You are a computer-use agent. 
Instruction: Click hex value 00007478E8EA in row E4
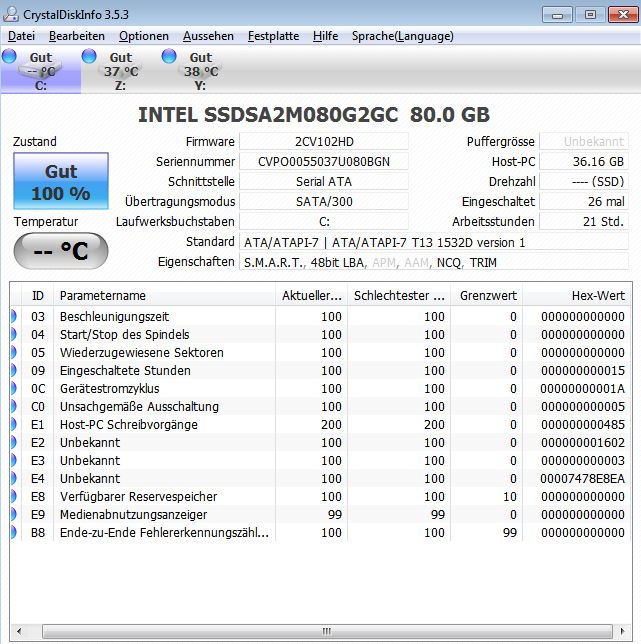point(582,478)
